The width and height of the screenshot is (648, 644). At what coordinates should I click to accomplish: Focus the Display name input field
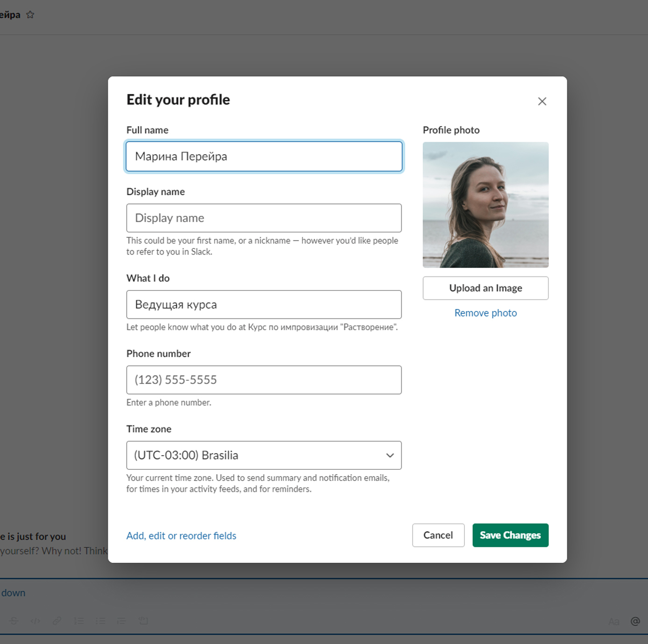pyautogui.click(x=263, y=218)
